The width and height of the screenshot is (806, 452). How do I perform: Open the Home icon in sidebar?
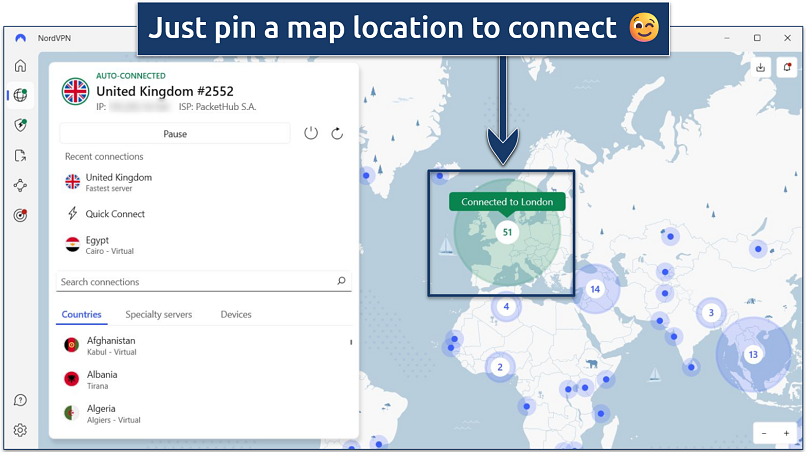tap(20, 66)
